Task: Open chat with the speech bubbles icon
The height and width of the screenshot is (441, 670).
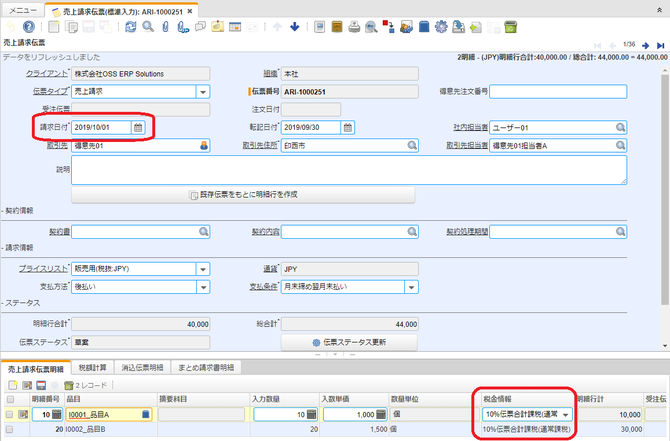Action: (200, 27)
